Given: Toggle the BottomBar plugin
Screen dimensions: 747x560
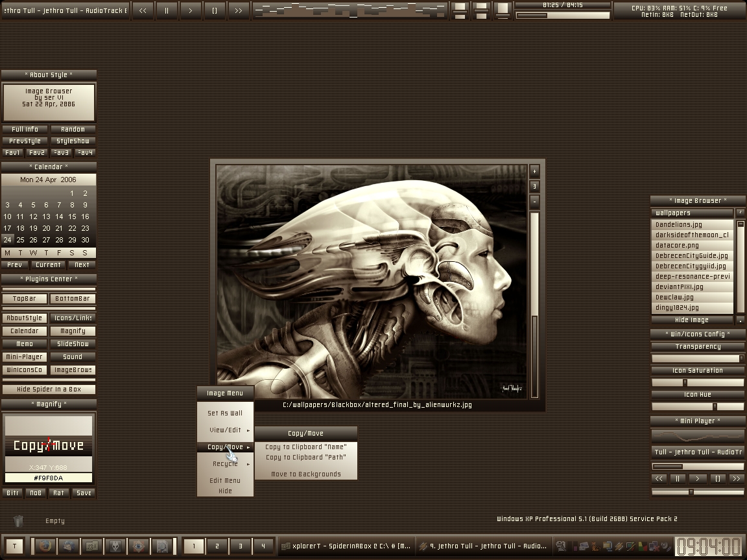Looking at the screenshot, I should point(73,299).
